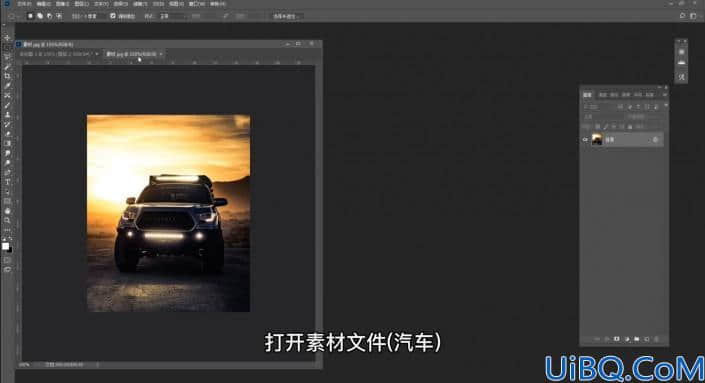Choose Subtract from Selection mode

[x=49, y=16]
